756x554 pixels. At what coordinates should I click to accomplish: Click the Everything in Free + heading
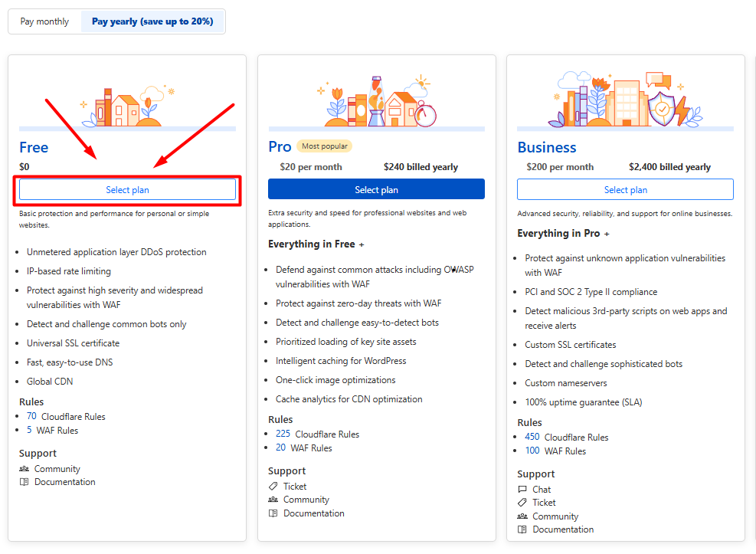coord(316,244)
